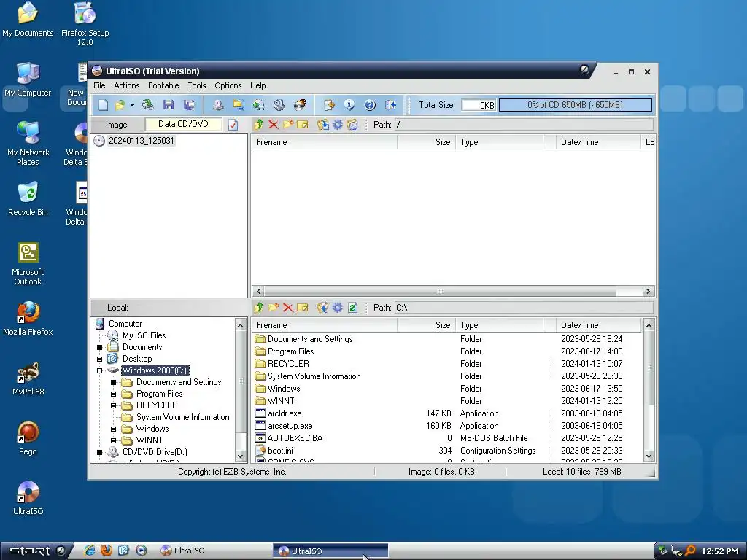Expand the Program Files tree folder

click(x=113, y=394)
